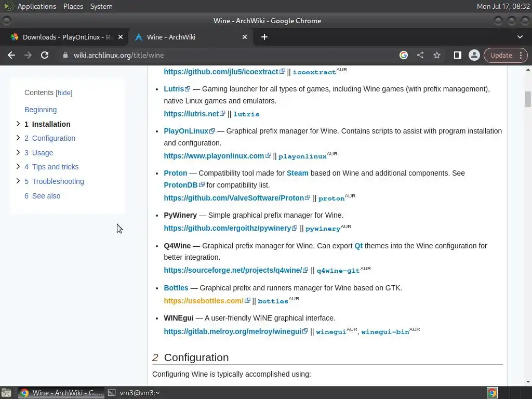Screen dimensions: 532x399
Task: Open the lutris package link
Action: [x=246, y=114]
